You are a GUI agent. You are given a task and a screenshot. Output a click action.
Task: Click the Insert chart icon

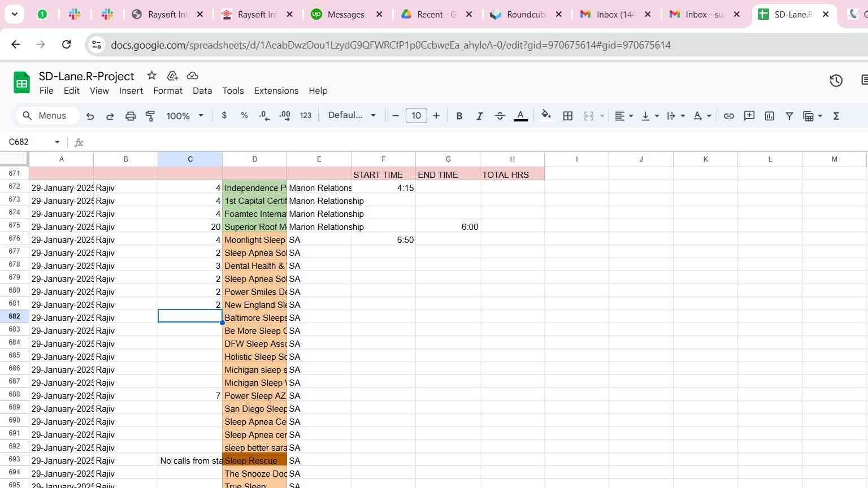click(770, 116)
